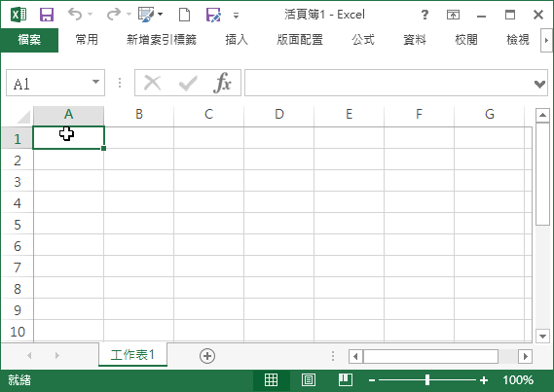Click the Save As pencil-disk icon
The height and width of the screenshot is (392, 554).
[213, 15]
